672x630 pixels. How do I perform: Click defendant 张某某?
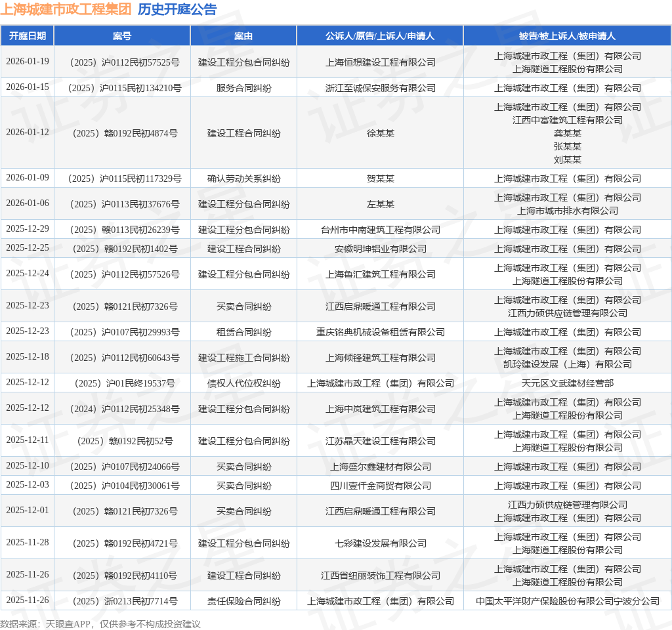(x=568, y=146)
